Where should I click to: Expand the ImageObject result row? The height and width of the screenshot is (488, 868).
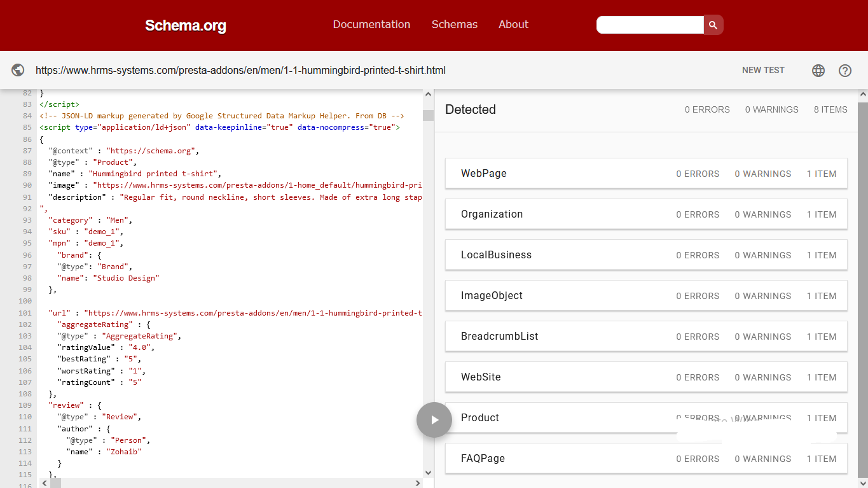point(646,296)
